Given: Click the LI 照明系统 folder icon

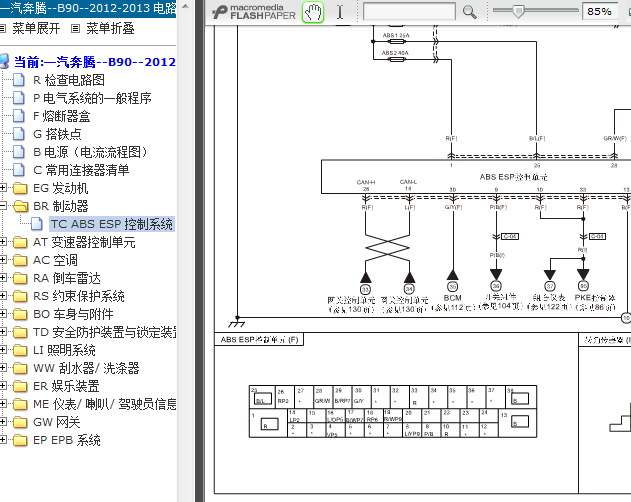Looking at the screenshot, I should tap(20, 350).
